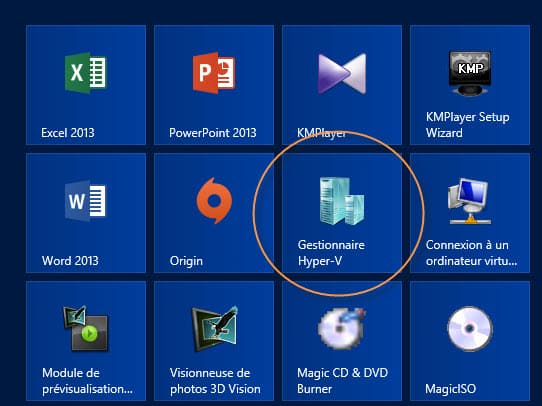Launch Origin via orange swirl icon
The width and height of the screenshot is (542, 406).
[x=214, y=201]
